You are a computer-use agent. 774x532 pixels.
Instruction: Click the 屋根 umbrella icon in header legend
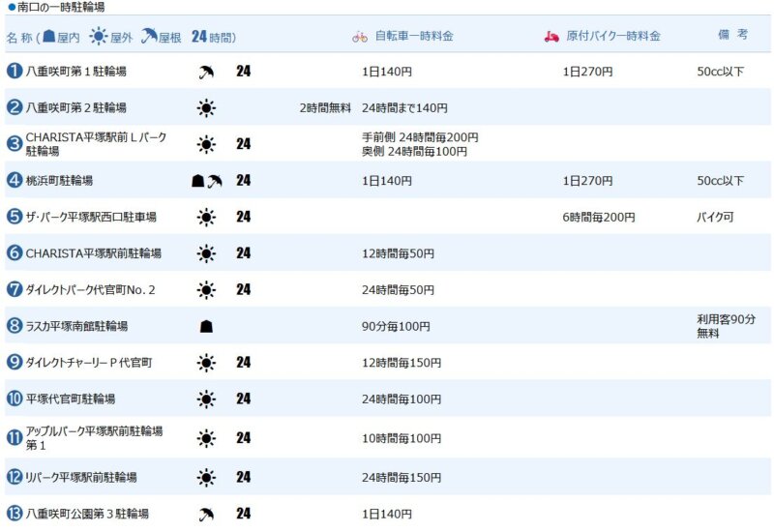click(x=149, y=37)
